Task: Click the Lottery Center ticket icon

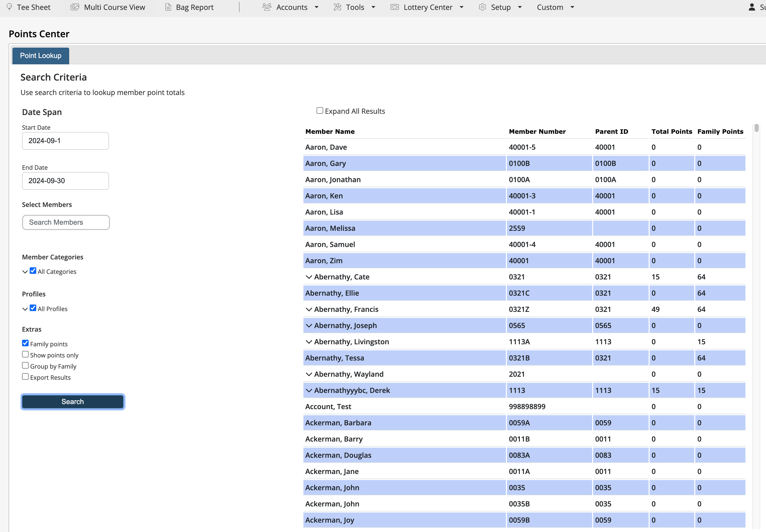Action: point(394,7)
